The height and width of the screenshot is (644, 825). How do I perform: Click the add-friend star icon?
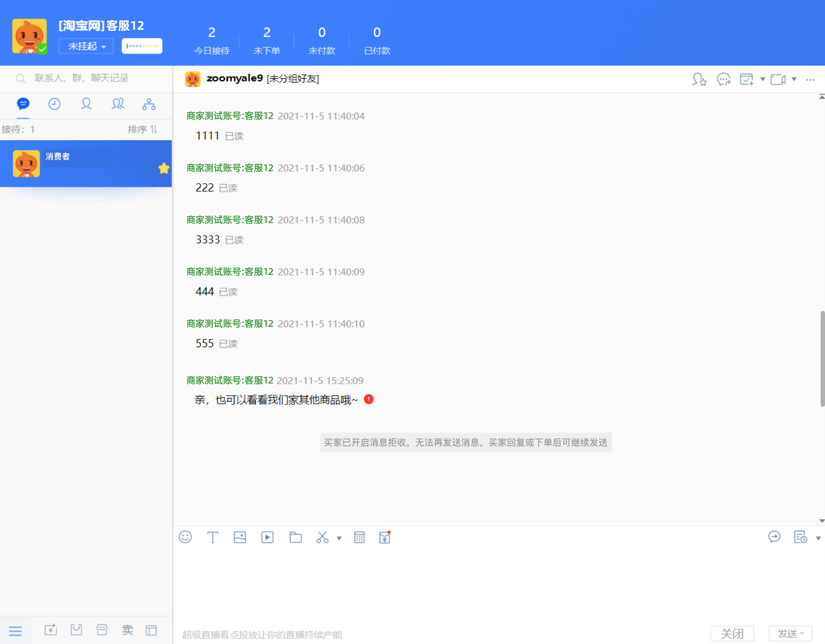click(699, 79)
